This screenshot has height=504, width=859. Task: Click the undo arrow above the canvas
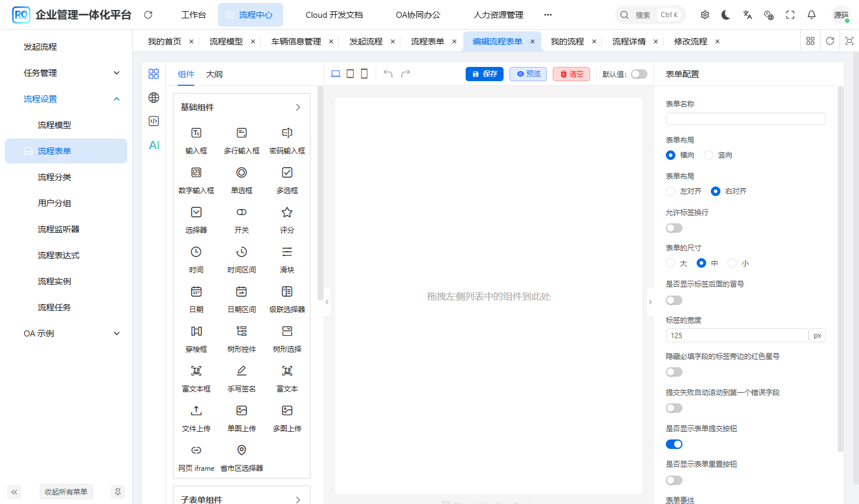tap(388, 73)
